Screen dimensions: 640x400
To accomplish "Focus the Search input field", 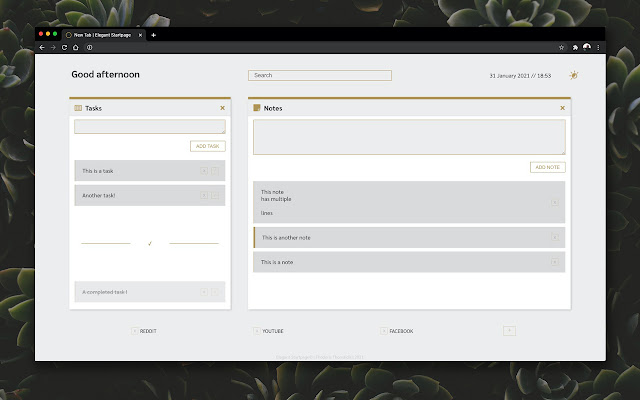I will pyautogui.click(x=320, y=75).
